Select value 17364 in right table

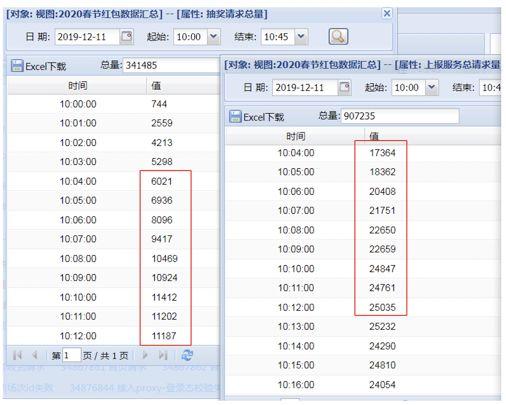point(382,153)
